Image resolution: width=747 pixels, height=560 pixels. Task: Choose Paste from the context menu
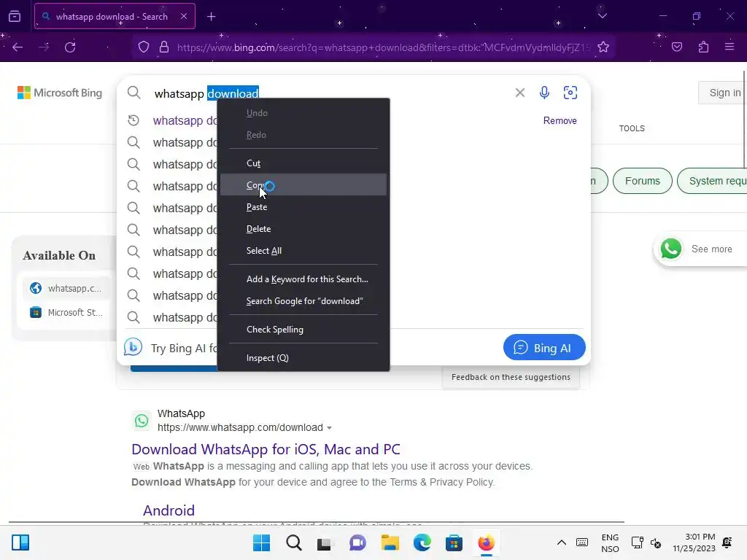coord(303,207)
